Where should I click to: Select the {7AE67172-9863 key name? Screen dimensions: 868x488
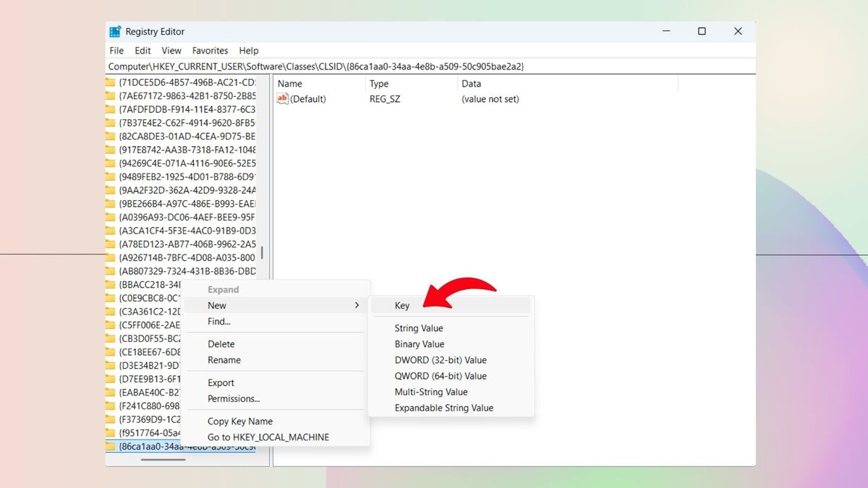pos(187,95)
